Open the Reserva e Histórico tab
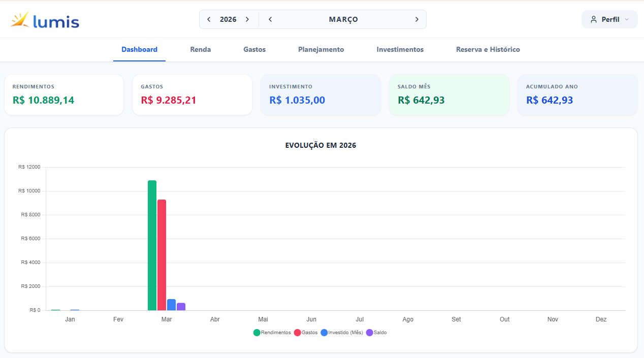Screen dimensions: 644x358 488,50
